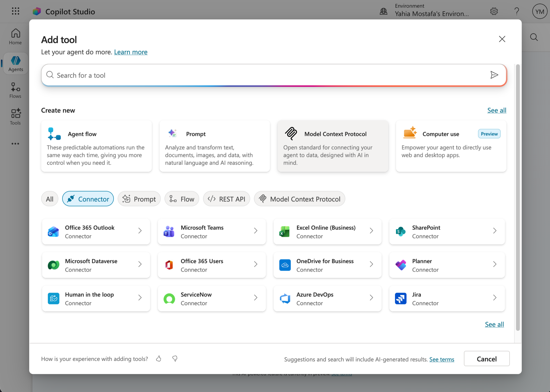Click the Microsoft Dataverse icon
This screenshot has width=550, height=392.
53,265
